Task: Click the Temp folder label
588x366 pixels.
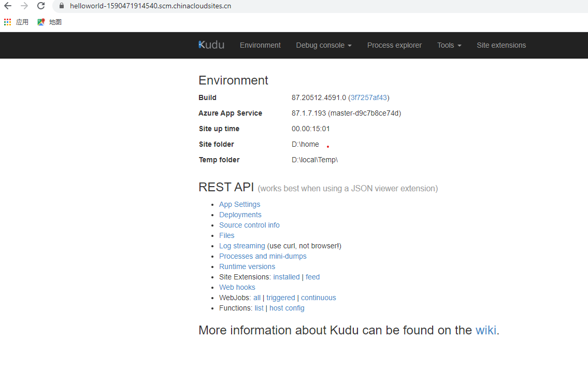Action: 219,160
